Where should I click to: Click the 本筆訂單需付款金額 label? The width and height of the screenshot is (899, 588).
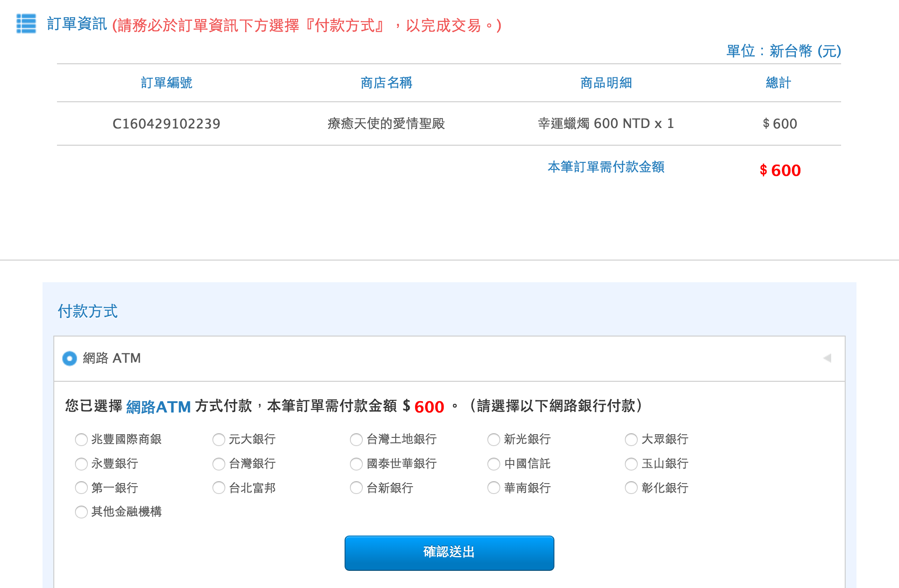pyautogui.click(x=606, y=167)
